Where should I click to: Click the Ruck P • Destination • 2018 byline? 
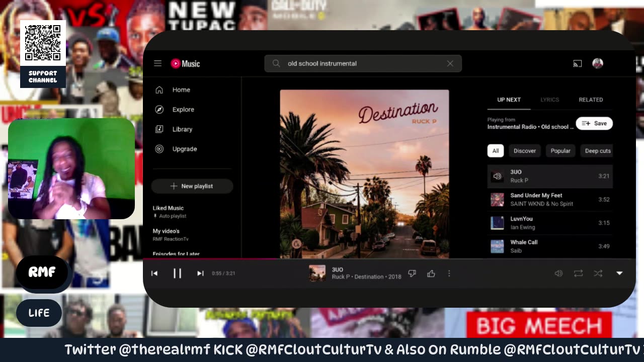coord(366,277)
